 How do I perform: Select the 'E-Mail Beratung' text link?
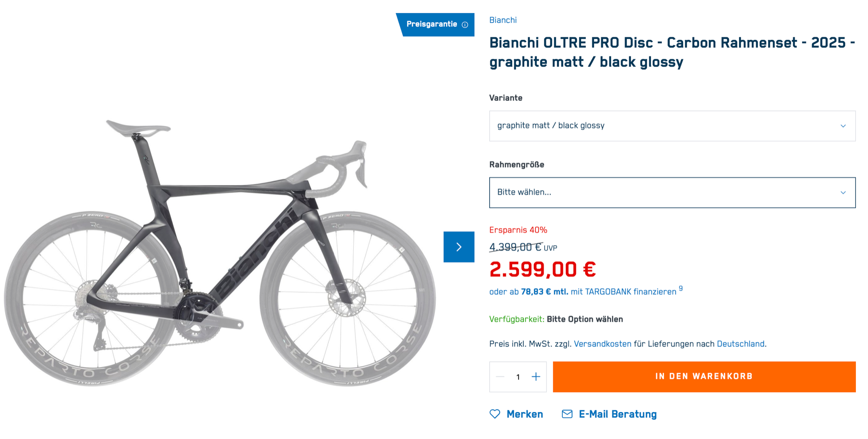pyautogui.click(x=618, y=414)
